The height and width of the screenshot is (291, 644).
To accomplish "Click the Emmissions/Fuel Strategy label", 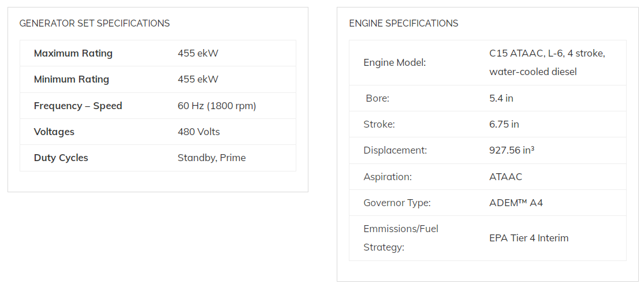I will pos(401,238).
